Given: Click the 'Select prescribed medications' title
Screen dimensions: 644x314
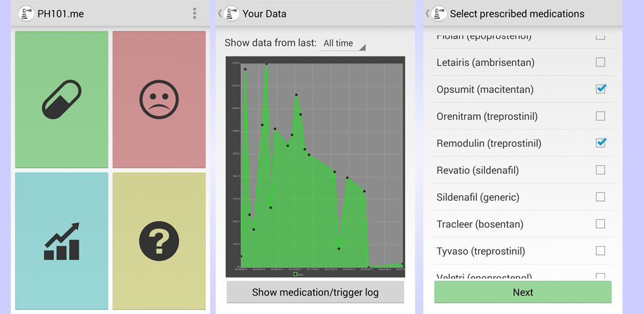Looking at the screenshot, I should pyautogui.click(x=517, y=14).
